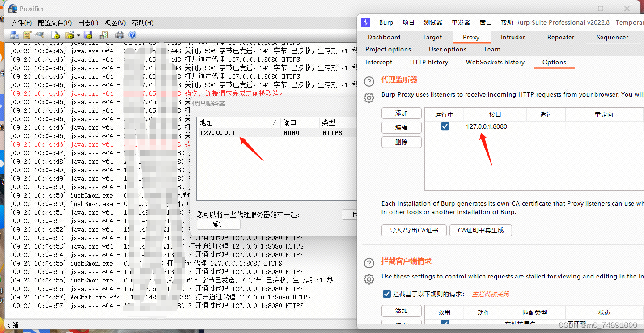
Task: Switch to the Intruder tab
Action: [x=513, y=37]
